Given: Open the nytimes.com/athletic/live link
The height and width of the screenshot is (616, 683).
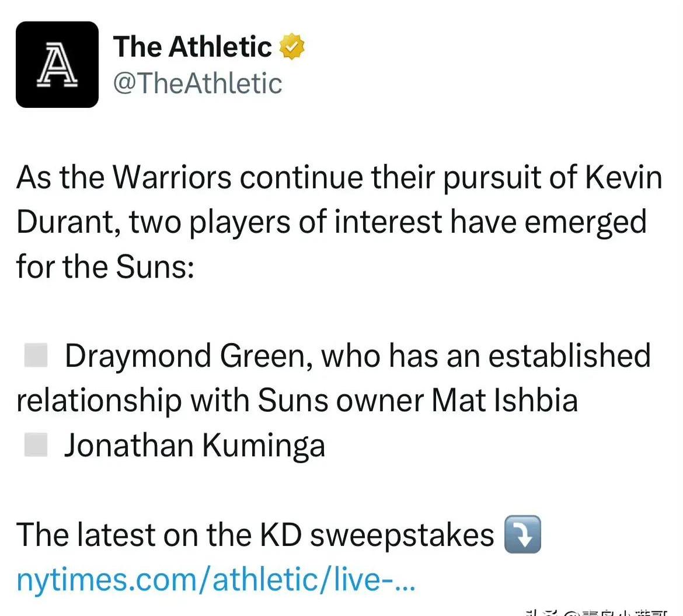Looking at the screenshot, I should point(215,580).
